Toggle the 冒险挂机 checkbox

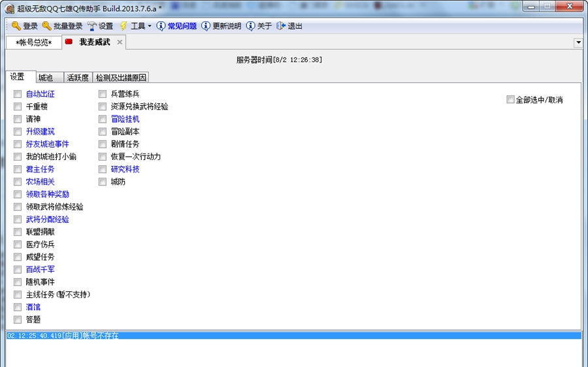pyautogui.click(x=103, y=119)
